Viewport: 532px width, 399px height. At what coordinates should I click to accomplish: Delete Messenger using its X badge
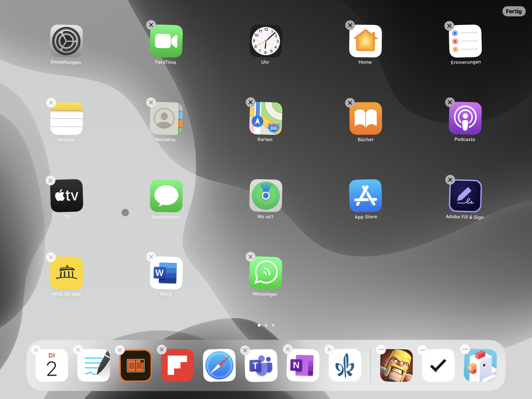250,257
